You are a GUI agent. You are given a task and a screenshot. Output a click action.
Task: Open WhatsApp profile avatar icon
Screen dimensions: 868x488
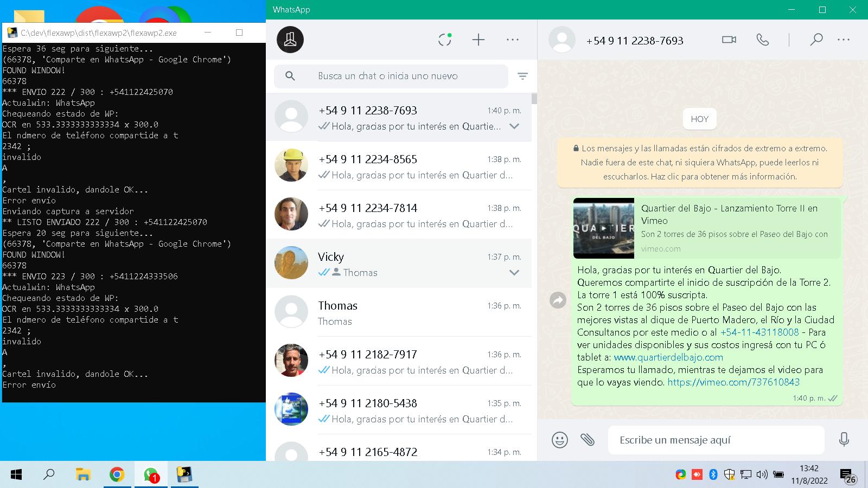point(290,40)
